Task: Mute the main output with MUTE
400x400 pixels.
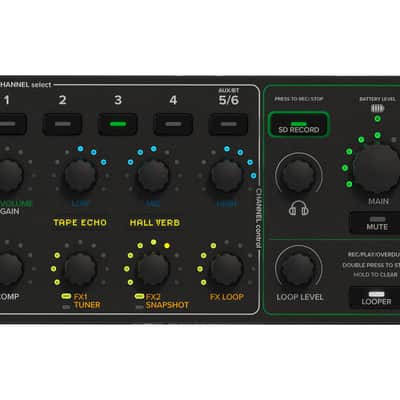Action: pos(375,223)
